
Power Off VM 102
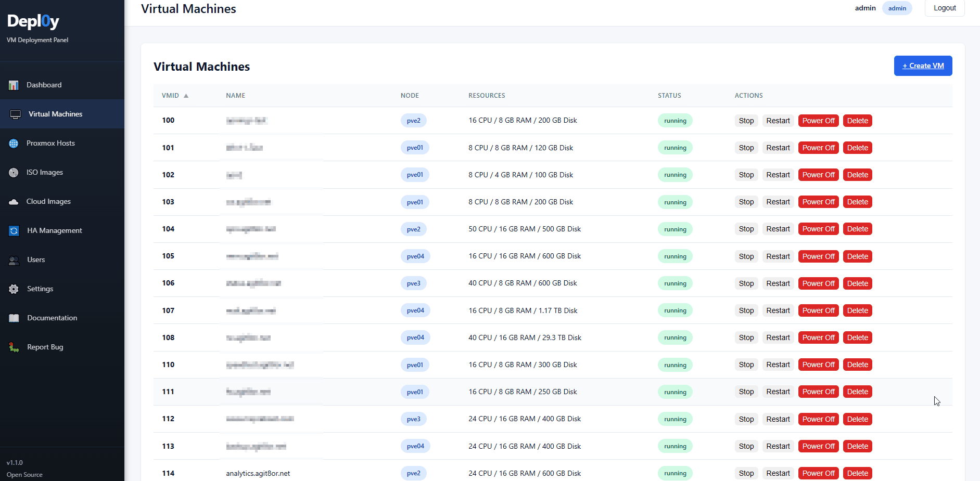(818, 175)
